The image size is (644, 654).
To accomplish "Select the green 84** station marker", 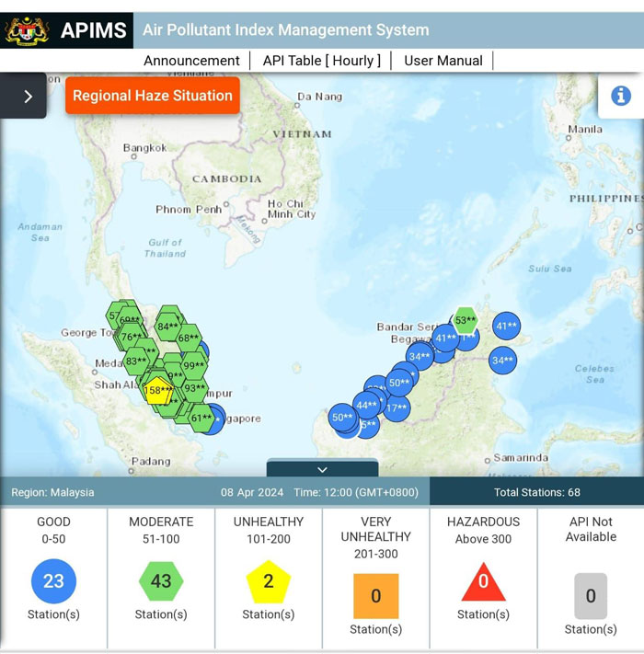I will [168, 327].
